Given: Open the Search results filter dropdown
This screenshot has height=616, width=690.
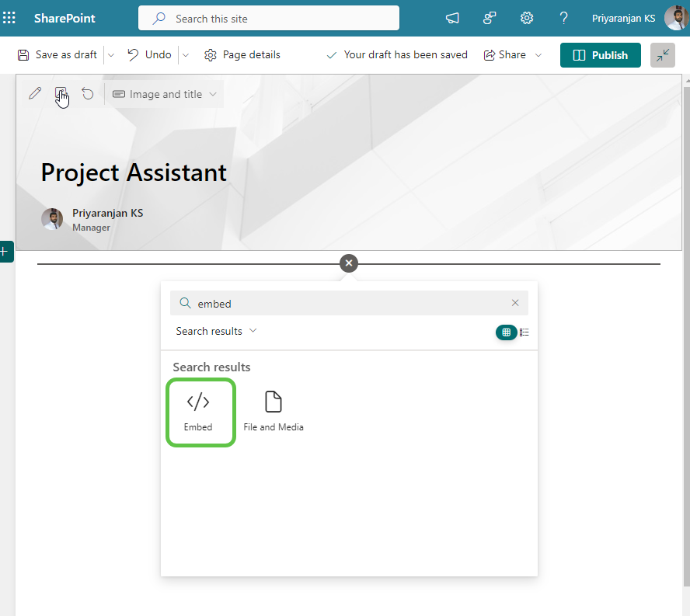Looking at the screenshot, I should [x=216, y=330].
